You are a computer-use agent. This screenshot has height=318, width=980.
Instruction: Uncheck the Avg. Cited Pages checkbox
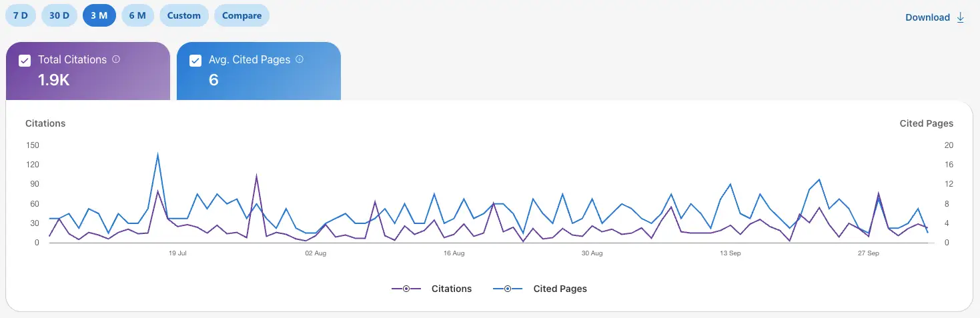195,61
